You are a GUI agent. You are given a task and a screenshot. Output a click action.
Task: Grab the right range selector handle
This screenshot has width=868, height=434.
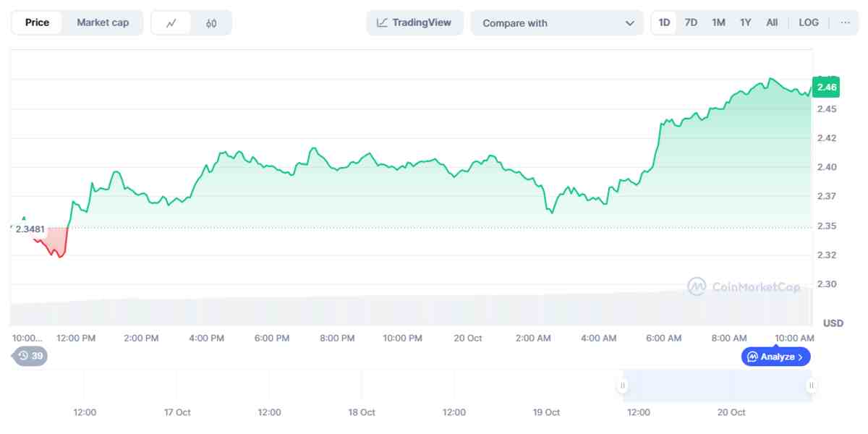(812, 386)
